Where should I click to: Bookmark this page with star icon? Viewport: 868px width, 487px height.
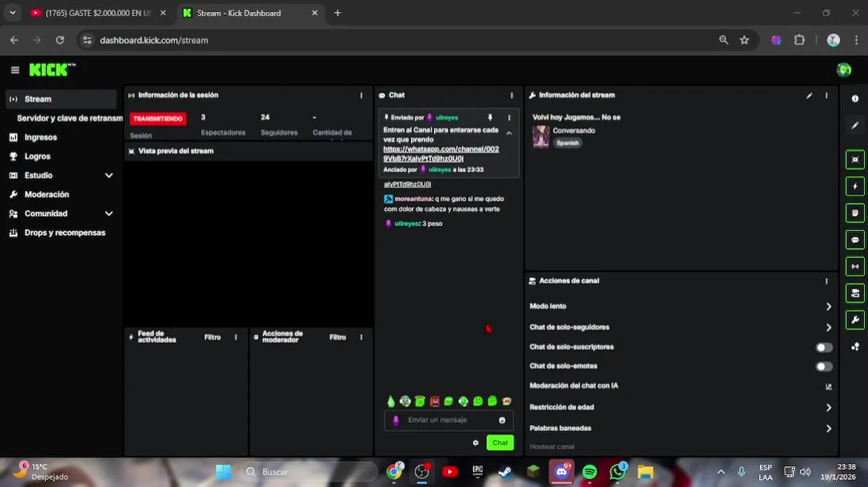(x=744, y=40)
